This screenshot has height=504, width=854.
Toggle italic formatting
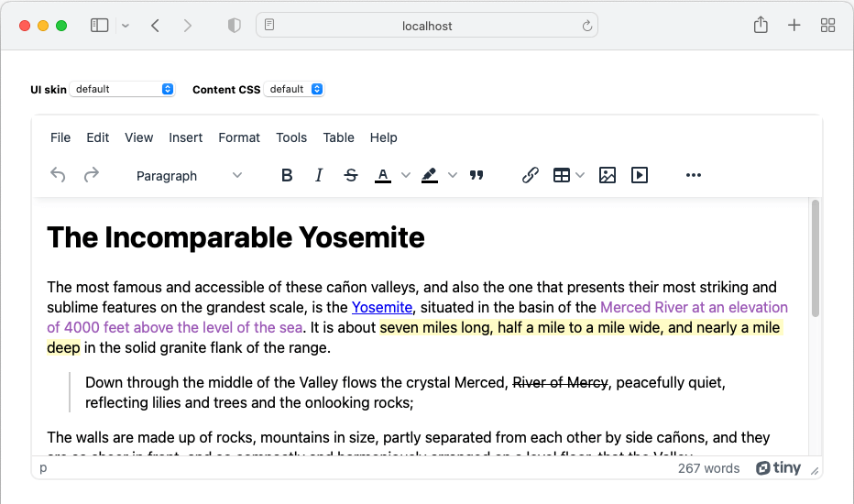(319, 175)
